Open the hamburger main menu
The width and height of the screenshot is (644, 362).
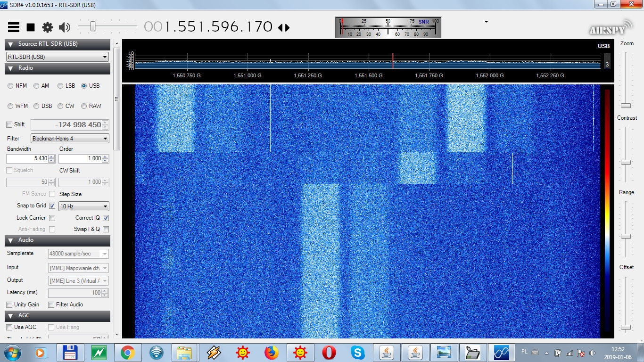click(x=14, y=27)
